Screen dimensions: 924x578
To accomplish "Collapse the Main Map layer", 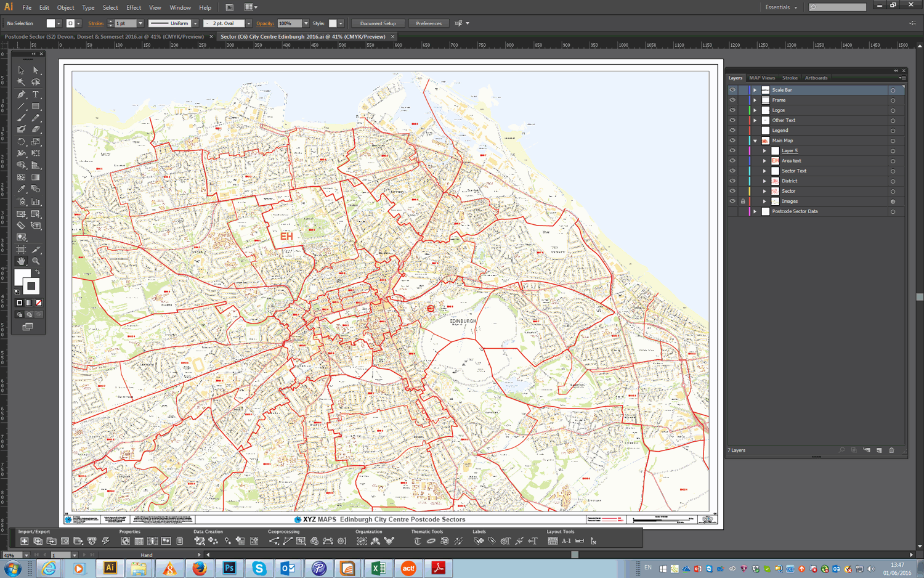I will [755, 141].
